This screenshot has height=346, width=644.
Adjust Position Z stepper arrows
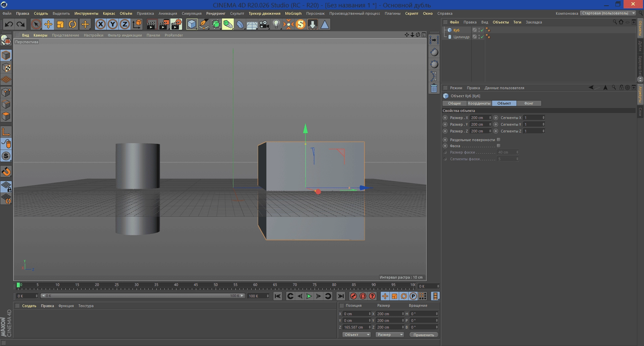pos(370,327)
